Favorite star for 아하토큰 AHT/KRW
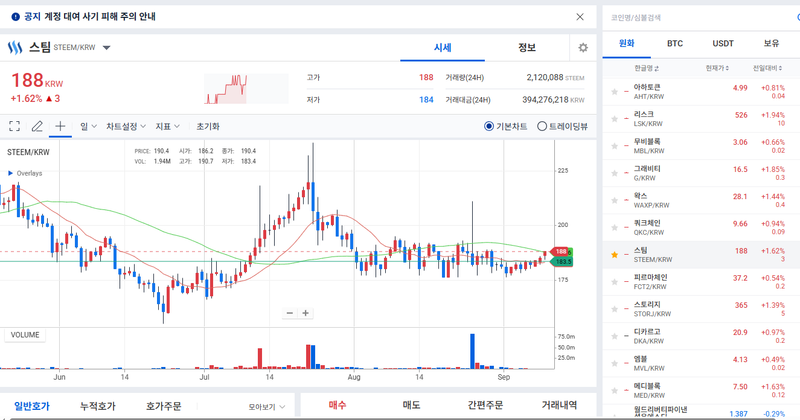 click(614, 92)
